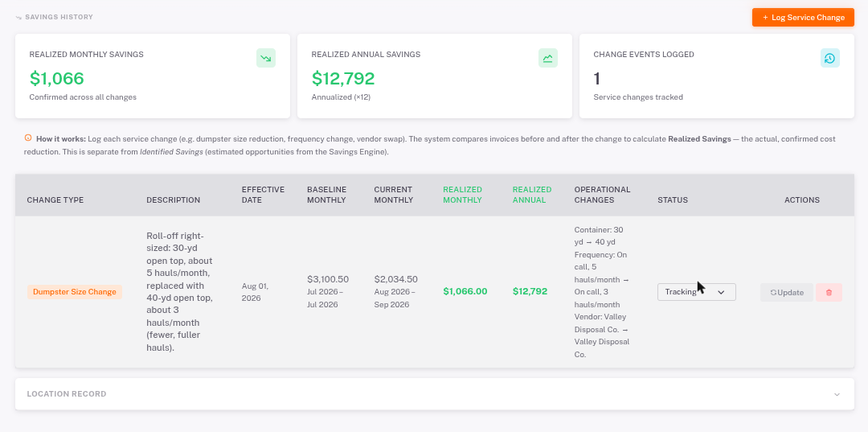Click the Aug 2026 – Sep 2026 current period
The width and height of the screenshot is (868, 432).
tap(395, 298)
